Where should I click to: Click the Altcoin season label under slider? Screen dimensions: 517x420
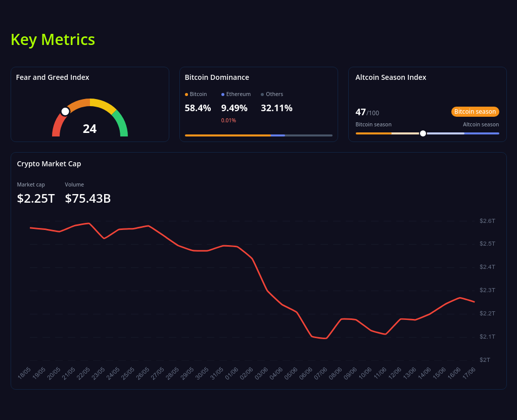coord(481,125)
